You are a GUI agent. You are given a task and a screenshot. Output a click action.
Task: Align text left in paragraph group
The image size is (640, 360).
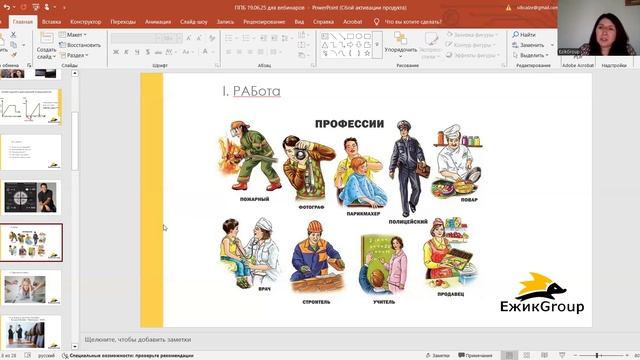[x=229, y=52]
